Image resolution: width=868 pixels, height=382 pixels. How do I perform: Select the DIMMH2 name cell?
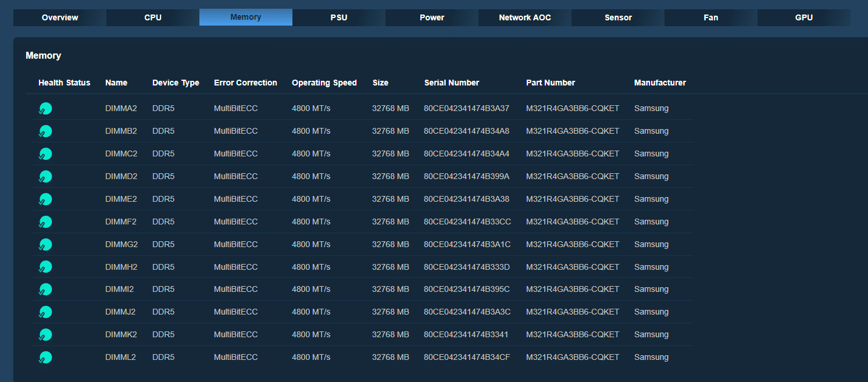tap(122, 267)
